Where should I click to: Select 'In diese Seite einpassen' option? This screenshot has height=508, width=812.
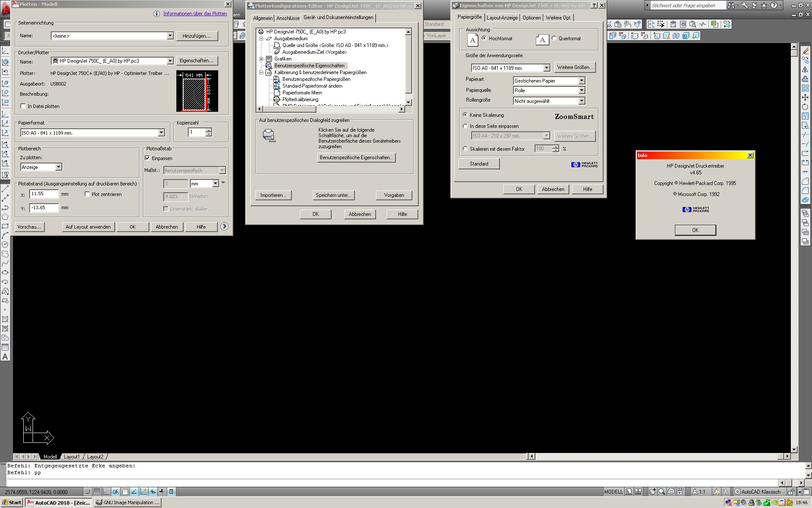(465, 126)
